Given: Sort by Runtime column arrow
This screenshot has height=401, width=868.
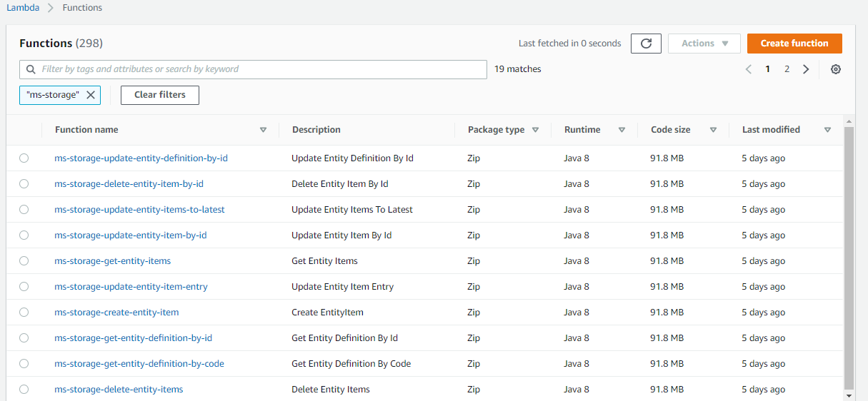Looking at the screenshot, I should [622, 130].
